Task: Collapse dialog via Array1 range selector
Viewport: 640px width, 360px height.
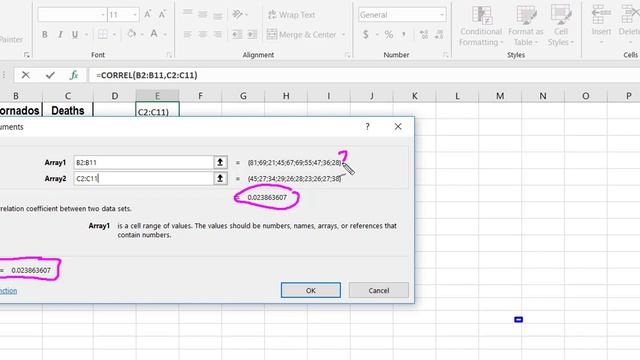Action: click(220, 162)
